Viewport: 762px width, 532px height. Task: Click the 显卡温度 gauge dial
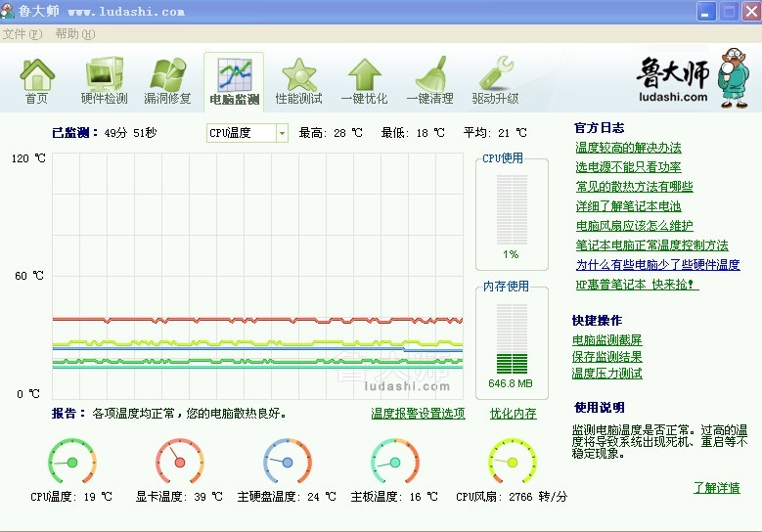[180, 462]
